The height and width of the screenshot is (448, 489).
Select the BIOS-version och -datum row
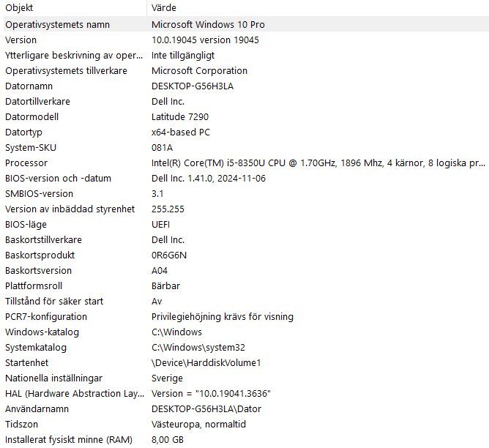click(58, 178)
